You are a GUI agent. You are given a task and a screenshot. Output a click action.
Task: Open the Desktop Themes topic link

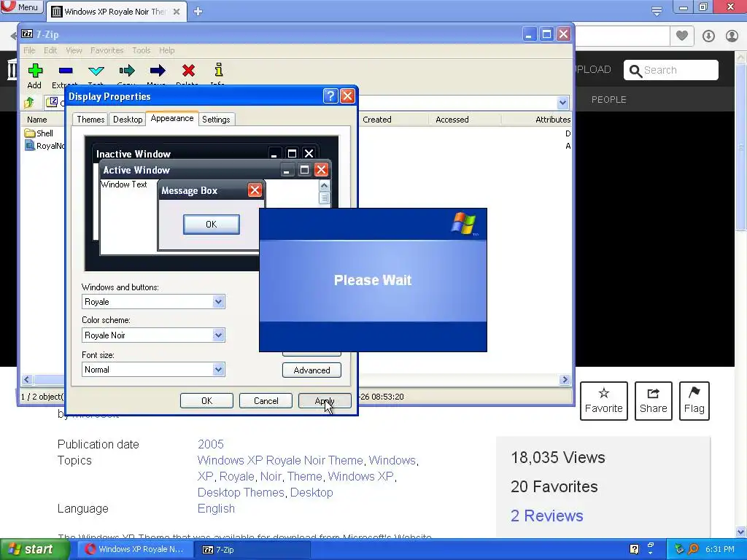coord(241,492)
